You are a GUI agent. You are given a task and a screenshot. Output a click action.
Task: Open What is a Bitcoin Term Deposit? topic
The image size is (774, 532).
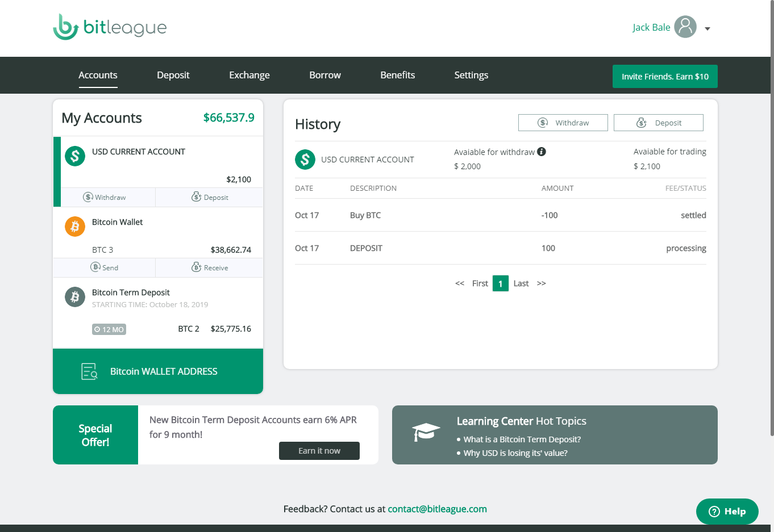point(522,439)
